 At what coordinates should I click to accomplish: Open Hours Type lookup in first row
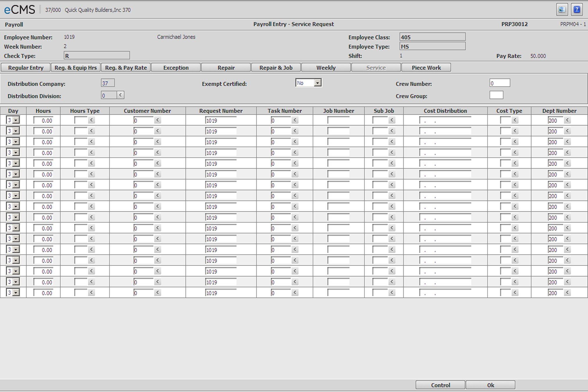pos(91,120)
